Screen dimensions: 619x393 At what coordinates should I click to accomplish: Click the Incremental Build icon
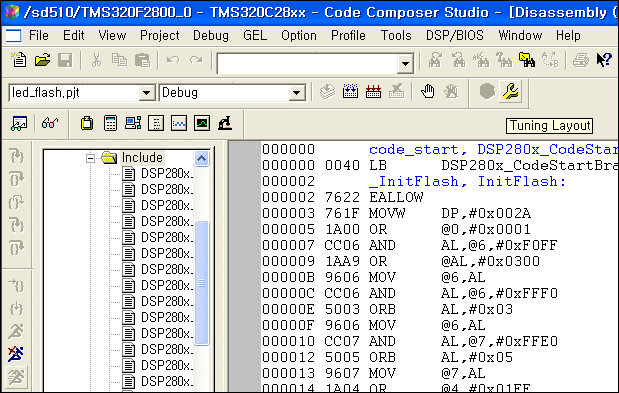coord(351,92)
